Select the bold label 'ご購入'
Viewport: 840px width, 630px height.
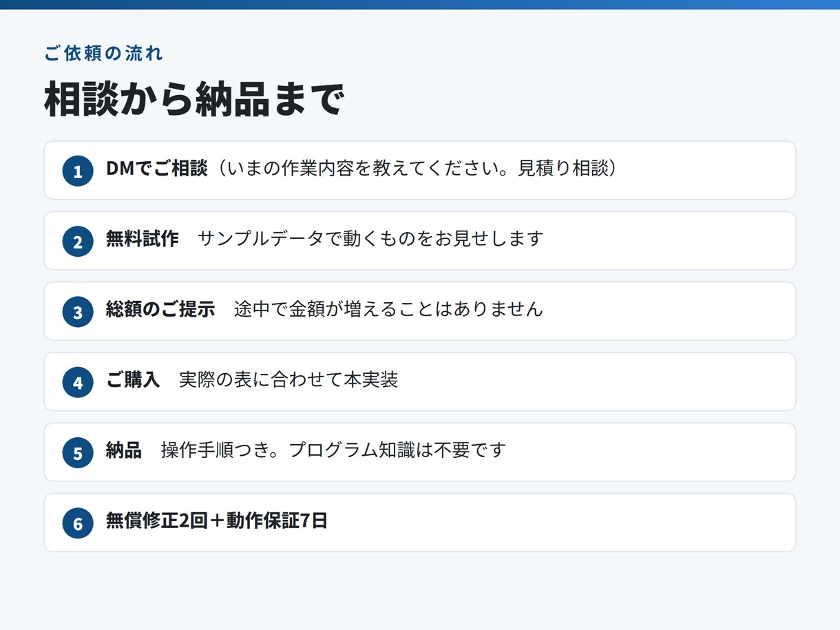[x=133, y=379]
